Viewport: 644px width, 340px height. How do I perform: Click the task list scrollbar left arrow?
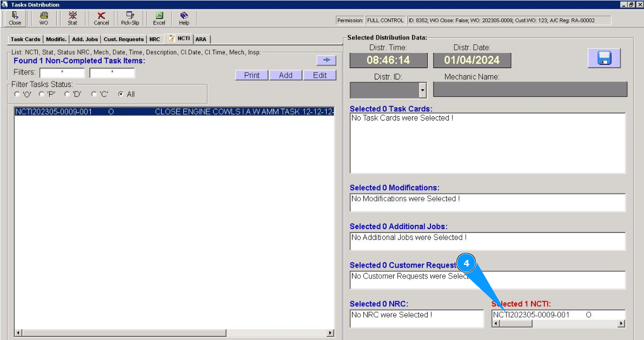point(18,332)
